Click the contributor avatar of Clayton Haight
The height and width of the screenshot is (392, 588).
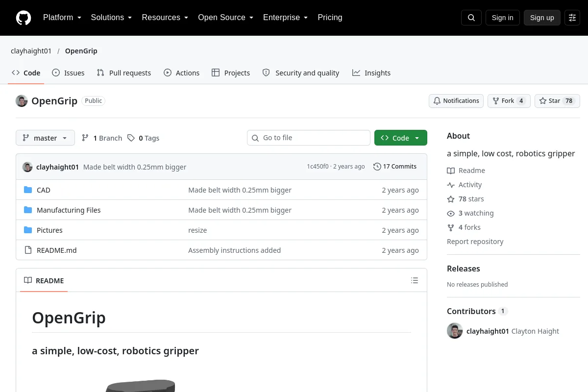tap(455, 331)
